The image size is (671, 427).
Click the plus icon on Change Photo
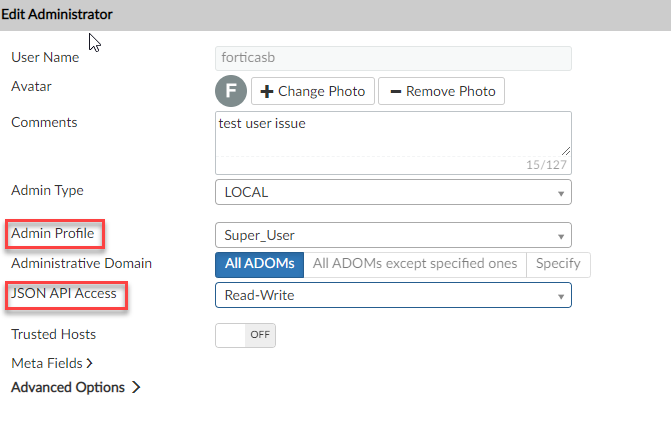pyautogui.click(x=267, y=91)
